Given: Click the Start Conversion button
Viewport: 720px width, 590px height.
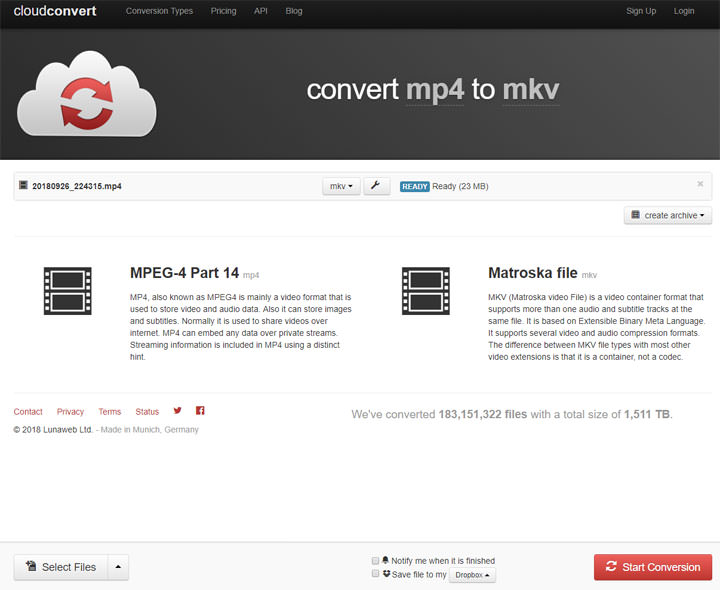Looking at the screenshot, I should [653, 567].
